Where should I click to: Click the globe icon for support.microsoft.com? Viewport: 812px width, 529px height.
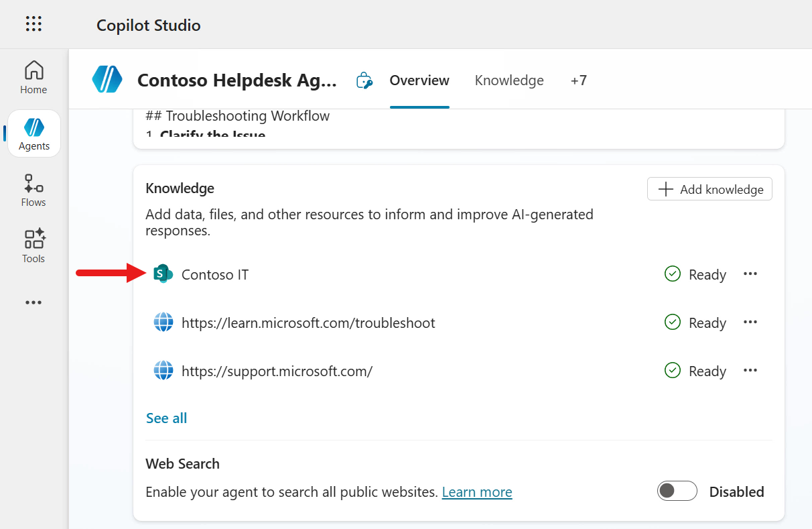163,370
